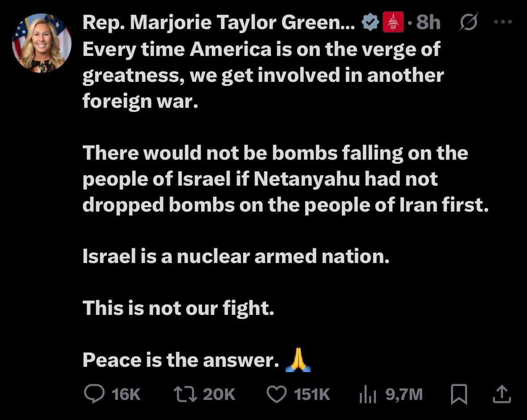This screenshot has height=420, width=527.
Task: Tap the Grok explain-post icon
Action: coord(468,22)
